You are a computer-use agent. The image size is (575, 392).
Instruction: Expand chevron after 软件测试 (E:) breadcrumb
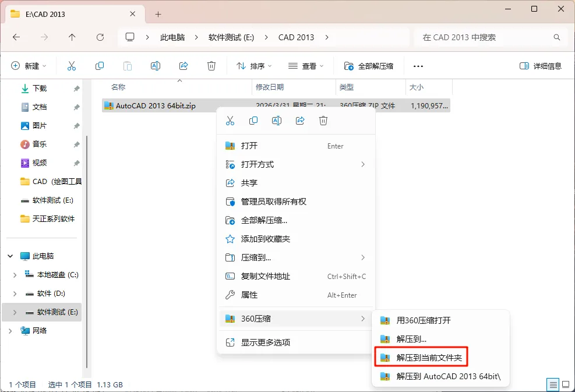pos(266,37)
